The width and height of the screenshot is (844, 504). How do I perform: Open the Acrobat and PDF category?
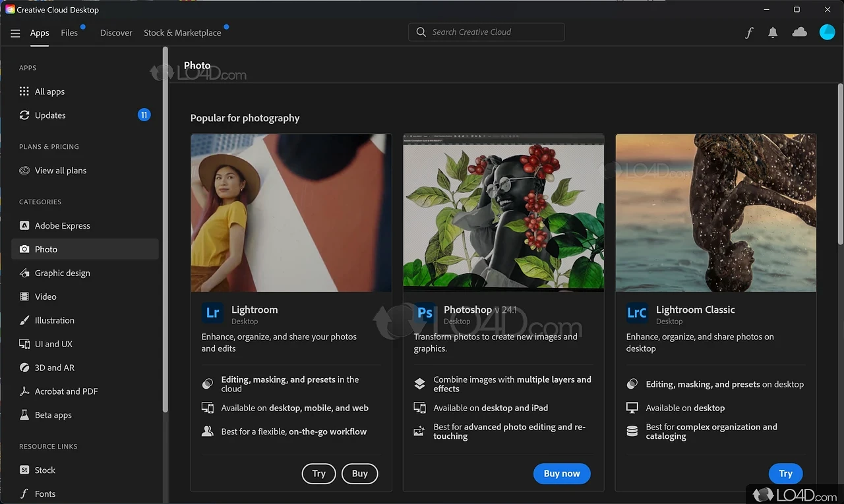(85, 392)
